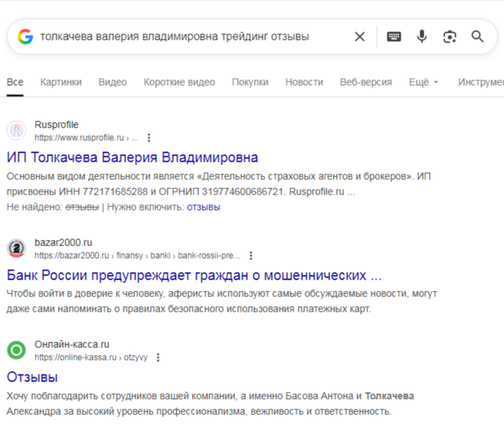Open ИП Толкачева Валерия Владимировна result
The image size is (504, 431).
coord(133,158)
